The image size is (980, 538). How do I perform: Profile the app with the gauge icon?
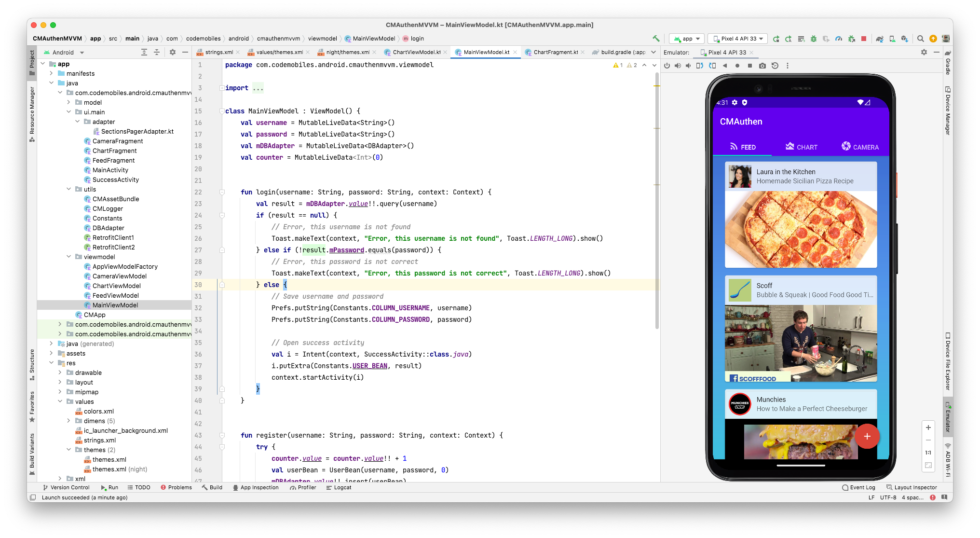pyautogui.click(x=839, y=39)
